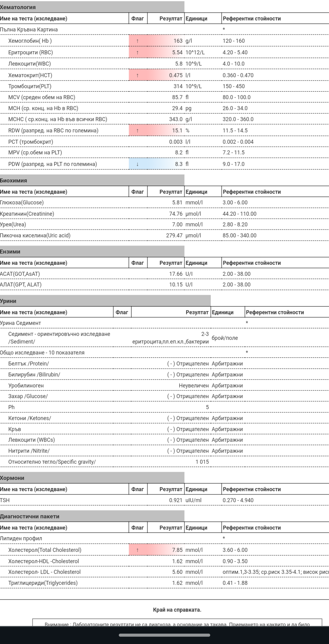Click the Кръв urine test name

pyautogui.click(x=15, y=430)
